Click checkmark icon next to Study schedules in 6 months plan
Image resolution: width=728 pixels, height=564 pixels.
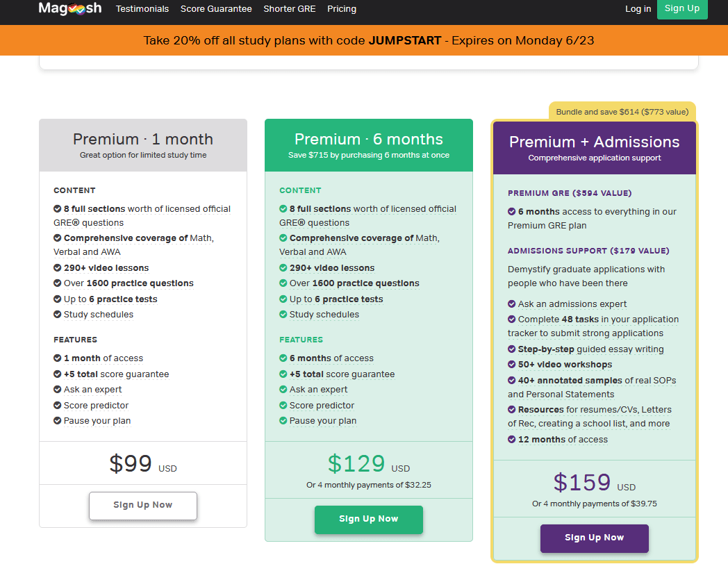pyautogui.click(x=283, y=314)
